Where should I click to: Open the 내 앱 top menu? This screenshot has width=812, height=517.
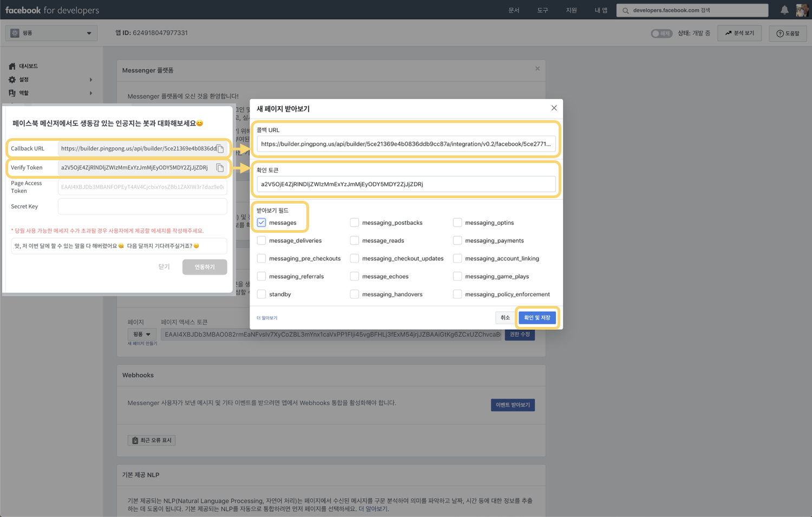pos(601,10)
